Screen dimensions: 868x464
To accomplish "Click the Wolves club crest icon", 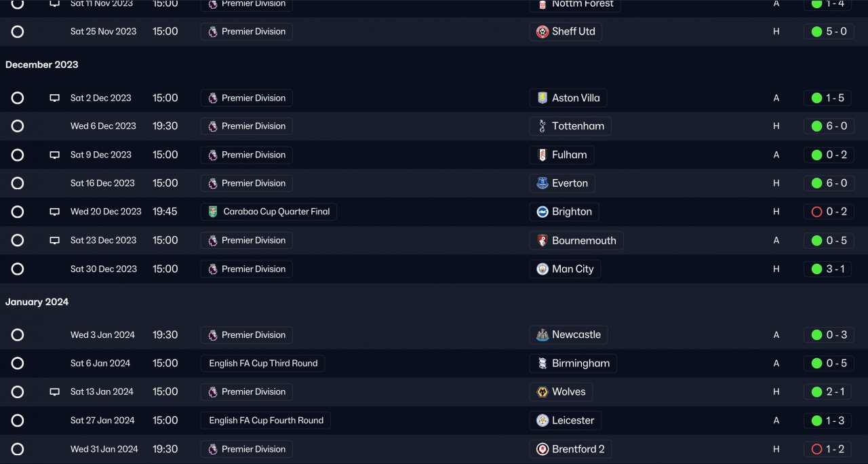I will (x=542, y=391).
